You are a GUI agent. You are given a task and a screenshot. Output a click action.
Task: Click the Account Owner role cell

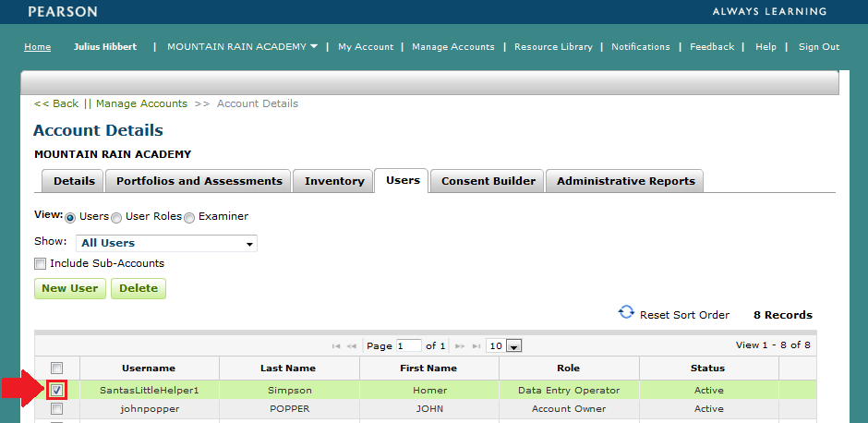[x=569, y=409]
